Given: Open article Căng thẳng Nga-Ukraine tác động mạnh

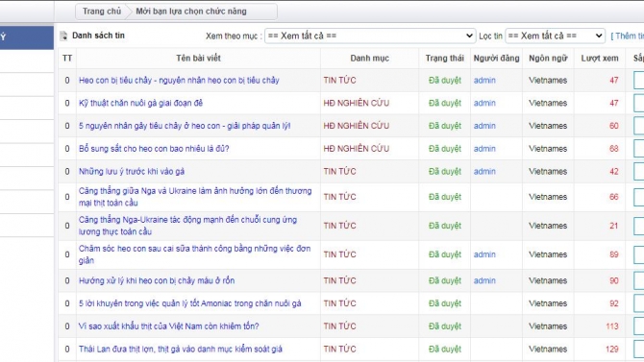Looking at the screenshot, I should coord(187,226).
